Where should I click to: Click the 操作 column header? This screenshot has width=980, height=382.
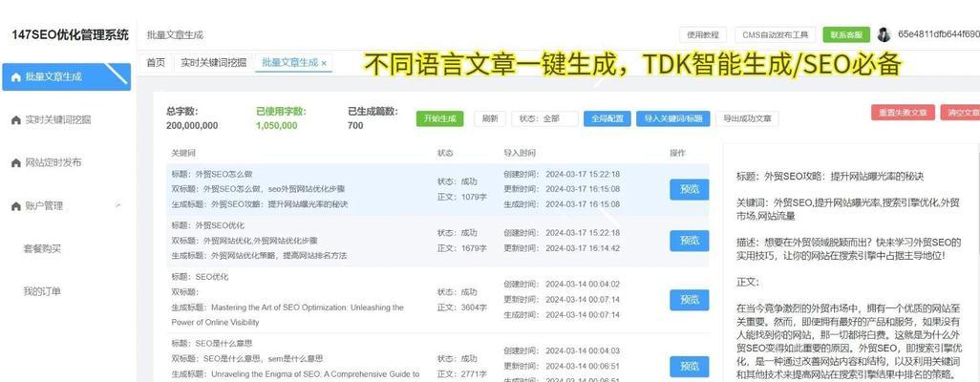677,153
